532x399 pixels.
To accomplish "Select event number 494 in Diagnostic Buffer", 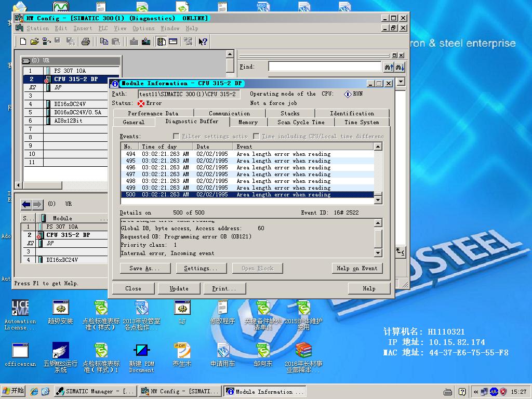I will click(x=247, y=154).
